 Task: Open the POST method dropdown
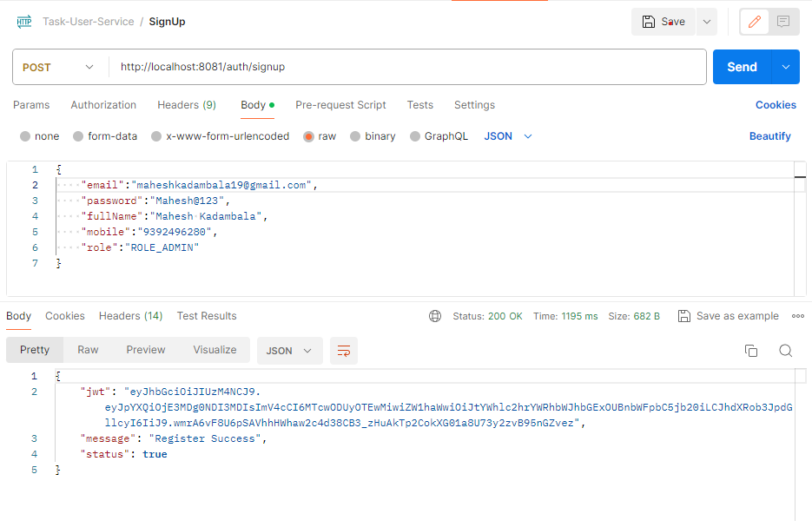pos(59,67)
